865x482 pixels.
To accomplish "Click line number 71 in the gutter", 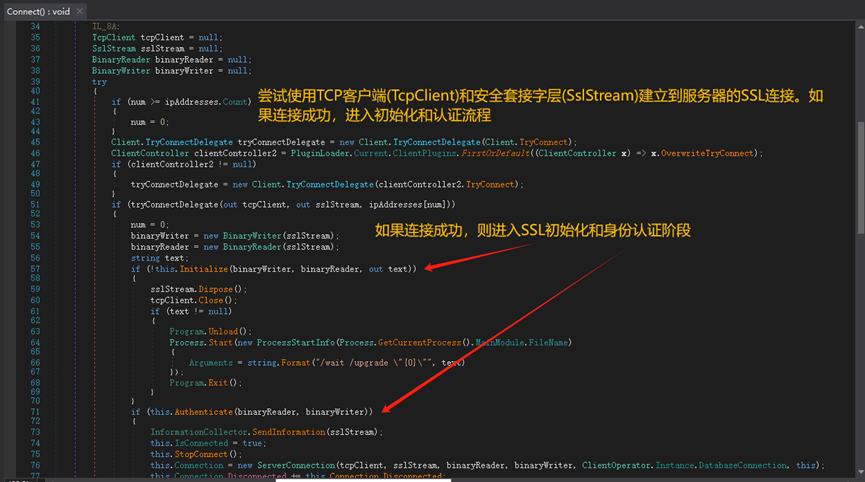I will (x=35, y=412).
